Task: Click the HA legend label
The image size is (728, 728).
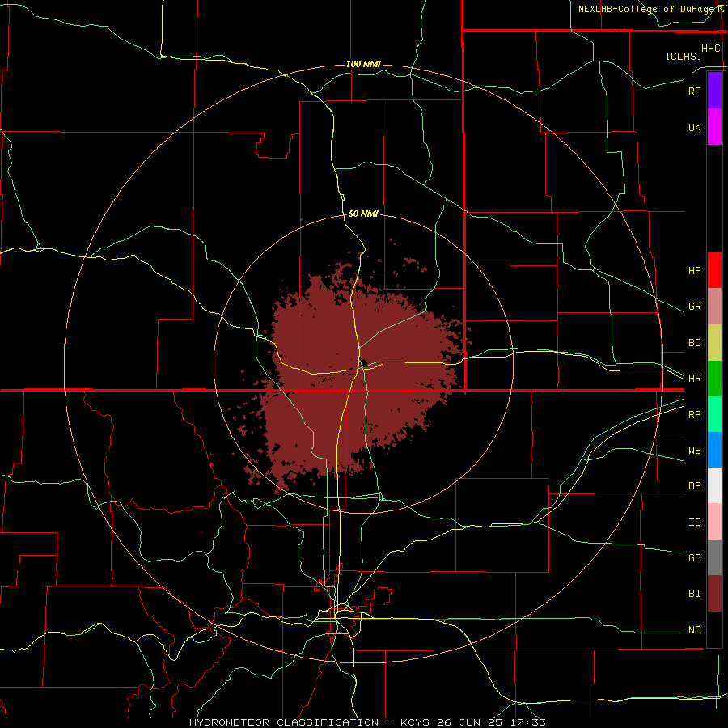Action: pyautogui.click(x=694, y=271)
